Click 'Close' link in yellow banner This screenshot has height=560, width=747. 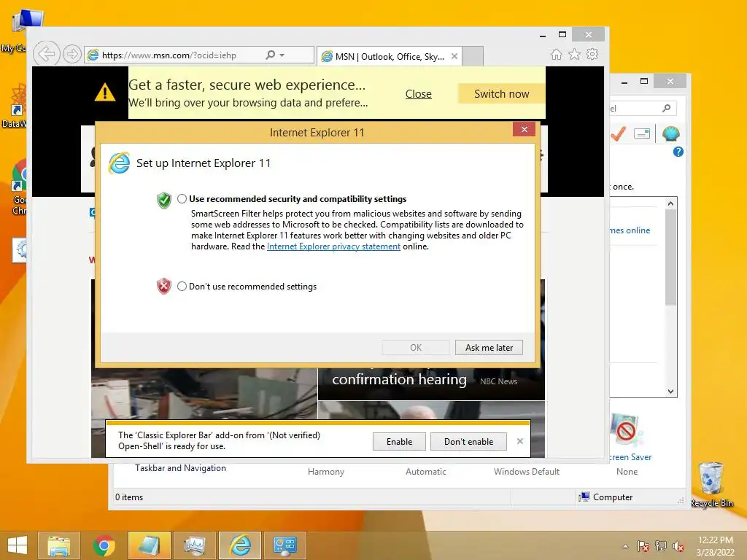coord(418,94)
